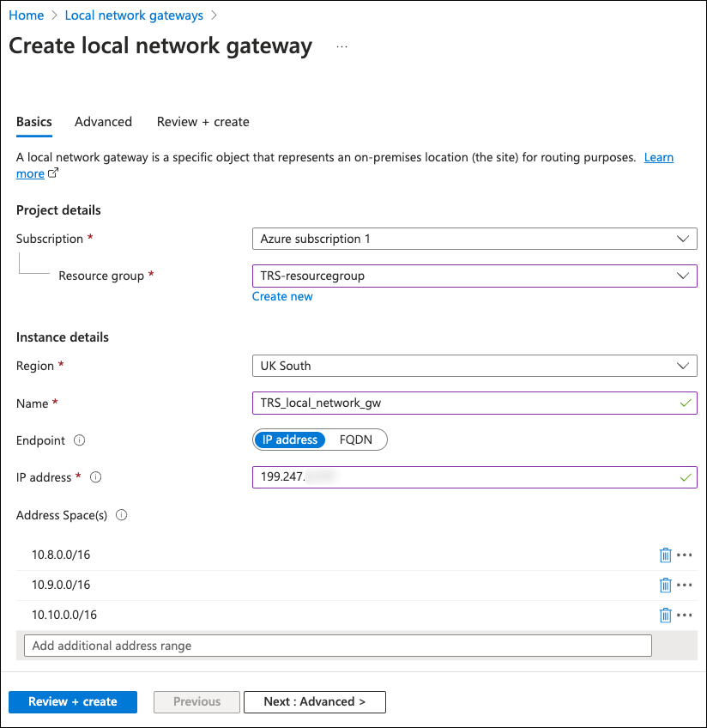Go to Local network gateways breadcrumb
This screenshot has width=707, height=728.
coord(134,15)
